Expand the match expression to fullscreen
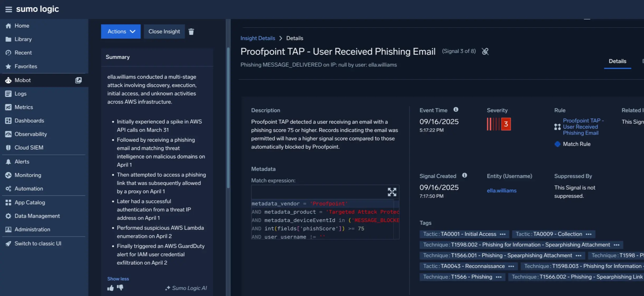Screen dimensions: 644x296 point(392,192)
